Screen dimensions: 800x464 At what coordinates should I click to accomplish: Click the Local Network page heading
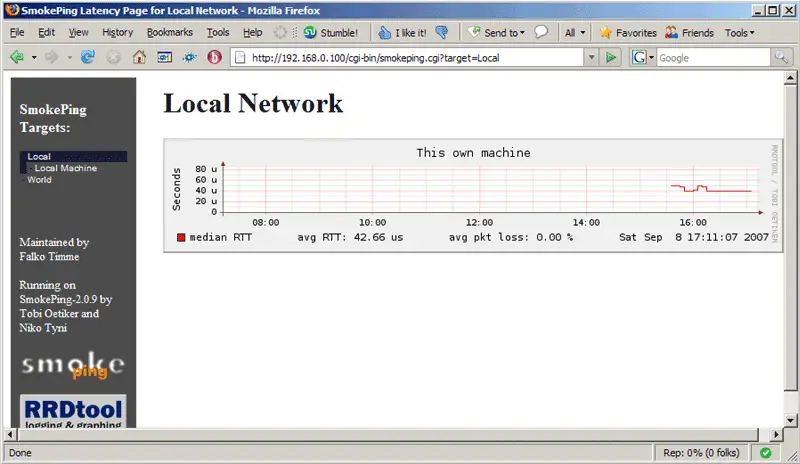click(x=253, y=104)
